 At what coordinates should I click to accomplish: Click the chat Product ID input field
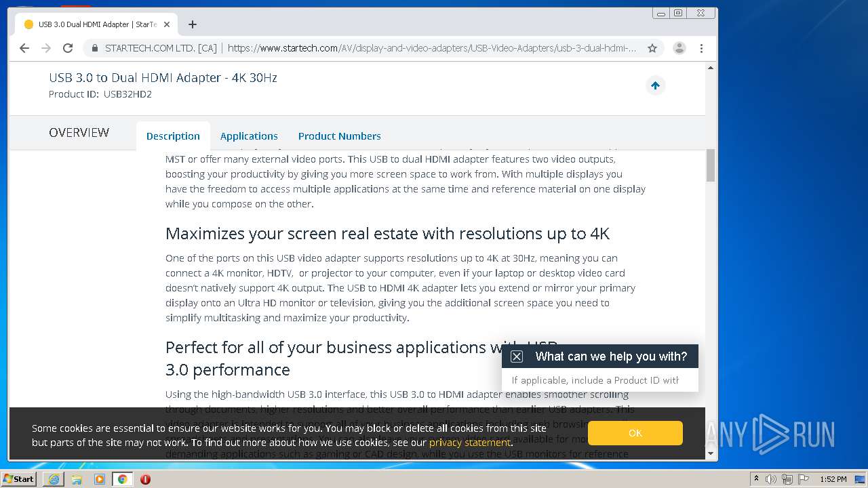pyautogui.click(x=600, y=380)
